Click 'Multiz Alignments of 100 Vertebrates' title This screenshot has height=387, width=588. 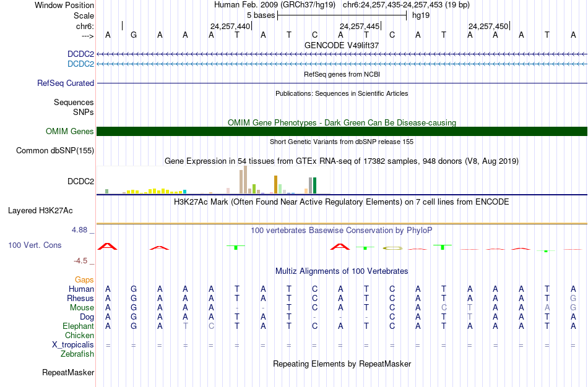pos(342,271)
